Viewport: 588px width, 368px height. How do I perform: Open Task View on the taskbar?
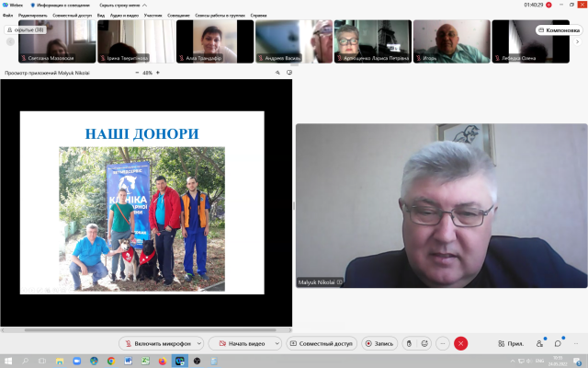(x=42, y=361)
